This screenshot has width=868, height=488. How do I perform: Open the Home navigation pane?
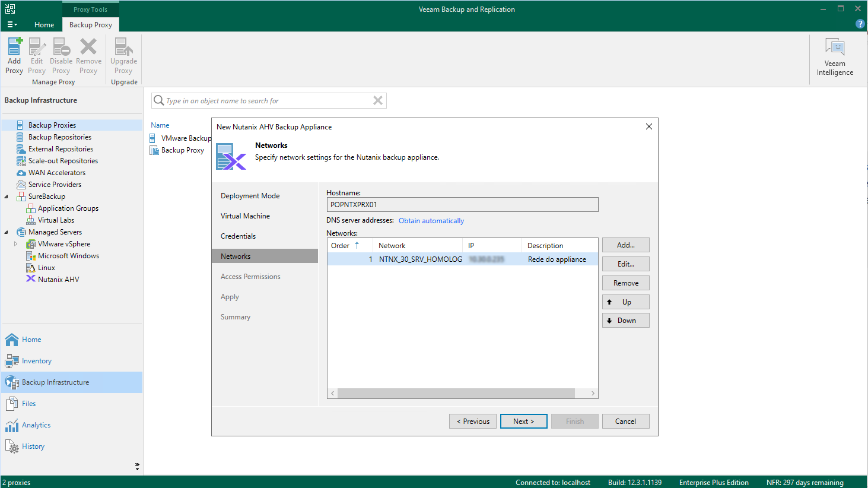[72, 340]
